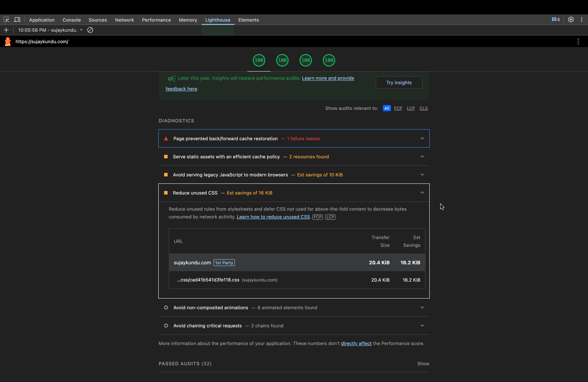Switch to the Console tab
This screenshot has width=588, height=382.
[x=71, y=20]
